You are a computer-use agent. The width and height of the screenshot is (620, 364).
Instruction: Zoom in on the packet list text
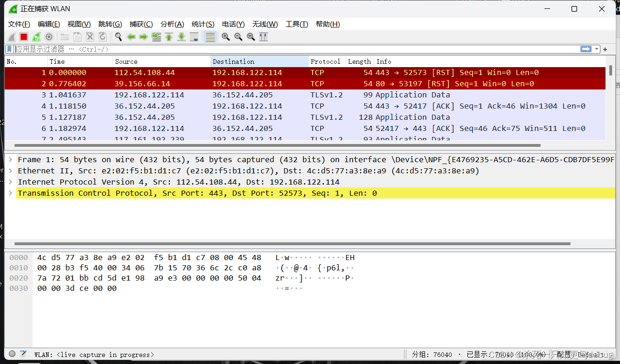click(225, 37)
